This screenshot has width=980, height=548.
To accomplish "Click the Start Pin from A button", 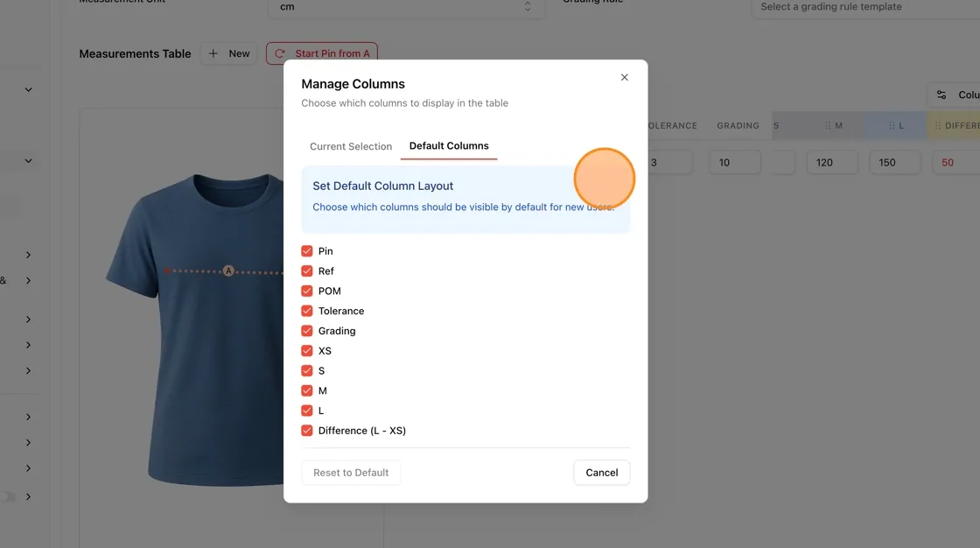I will tap(321, 53).
